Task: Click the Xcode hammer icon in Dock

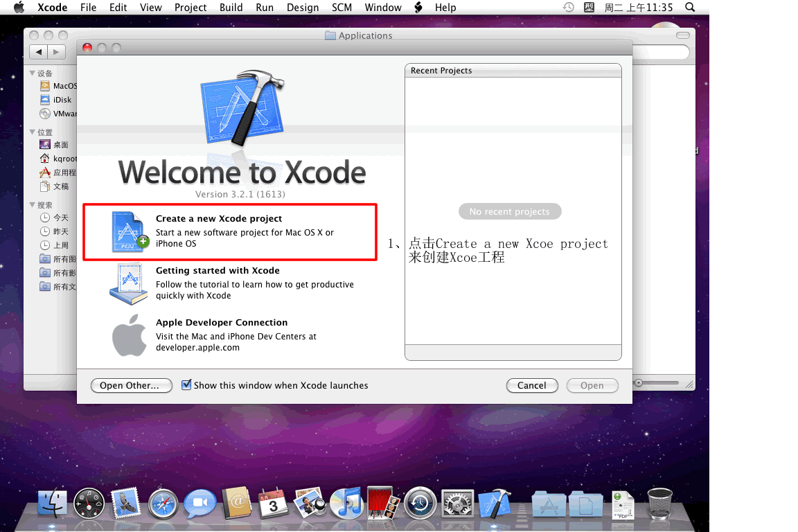Action: tap(494, 503)
